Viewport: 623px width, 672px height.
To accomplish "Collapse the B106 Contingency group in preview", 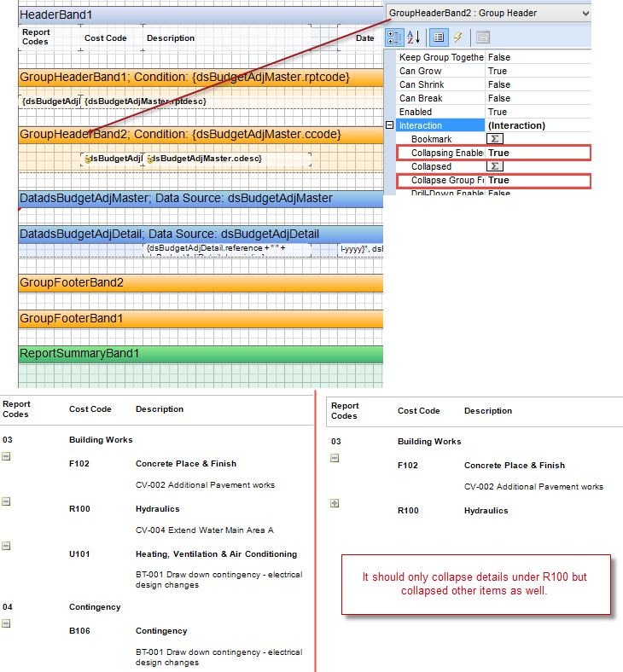I will pos(6,623).
